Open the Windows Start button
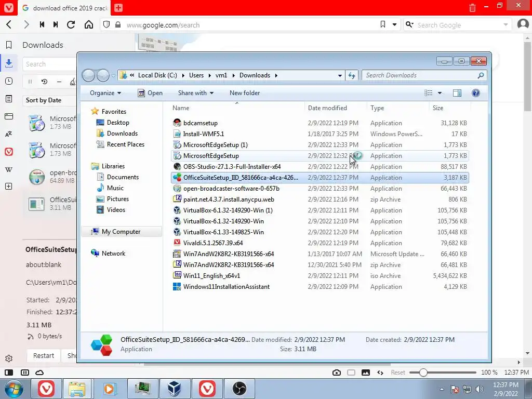Screen dimensions: 532x399 tap(14, 389)
